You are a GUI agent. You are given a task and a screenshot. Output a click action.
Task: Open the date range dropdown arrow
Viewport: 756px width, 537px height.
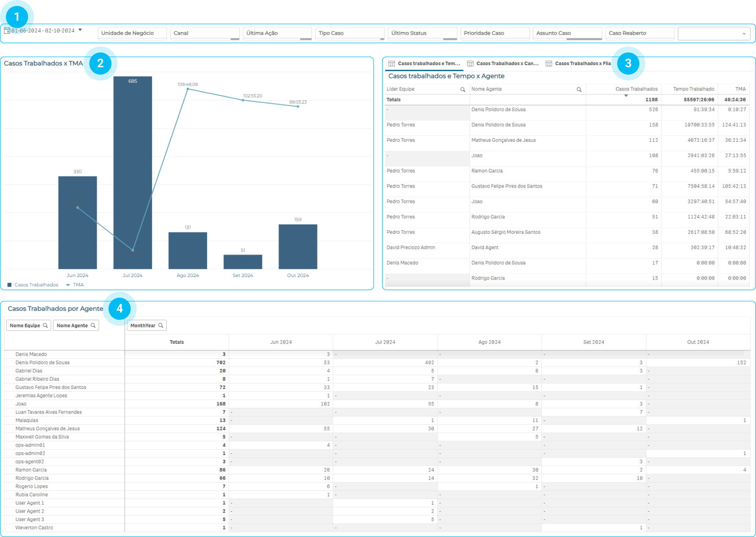80,30
